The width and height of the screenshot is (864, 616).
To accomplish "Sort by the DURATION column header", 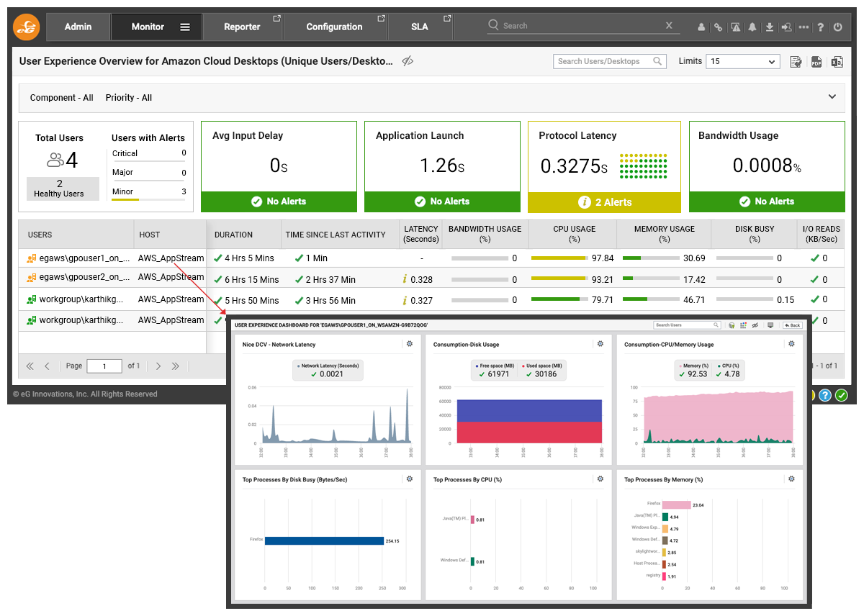I will (244, 235).
